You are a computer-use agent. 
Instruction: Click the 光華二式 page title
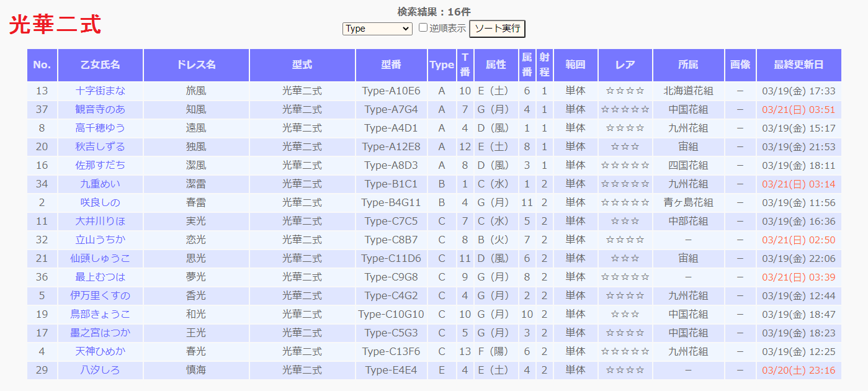tap(55, 25)
